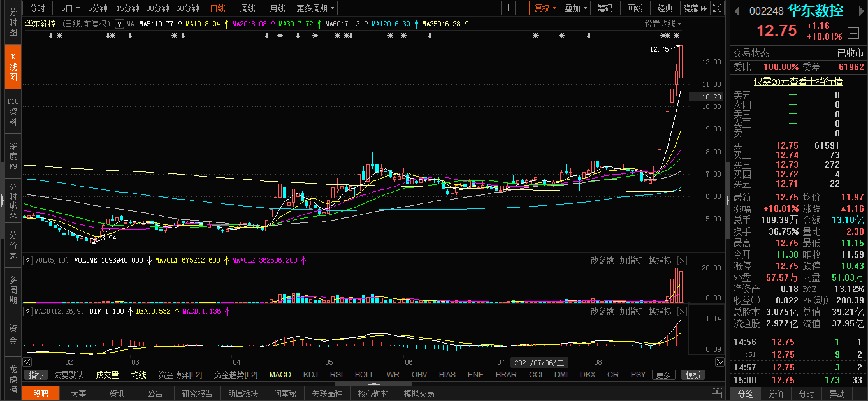Click 改参数 in the VOL panel

(602, 260)
